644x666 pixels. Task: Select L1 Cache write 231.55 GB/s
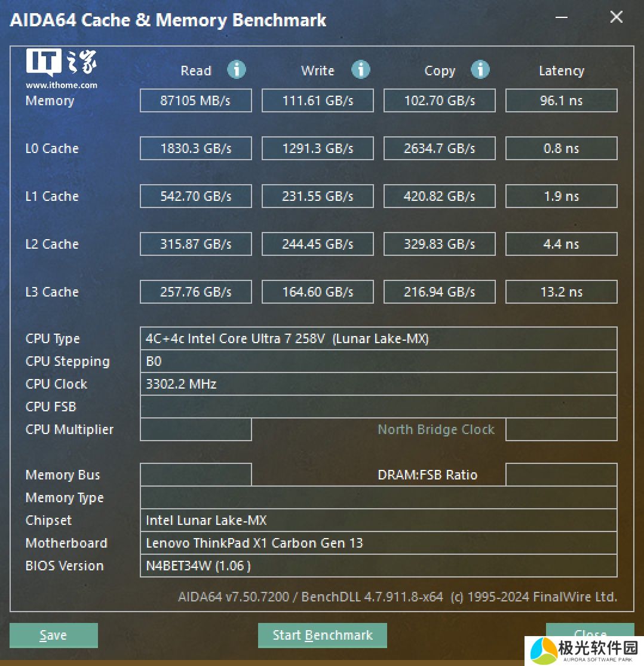click(x=318, y=196)
